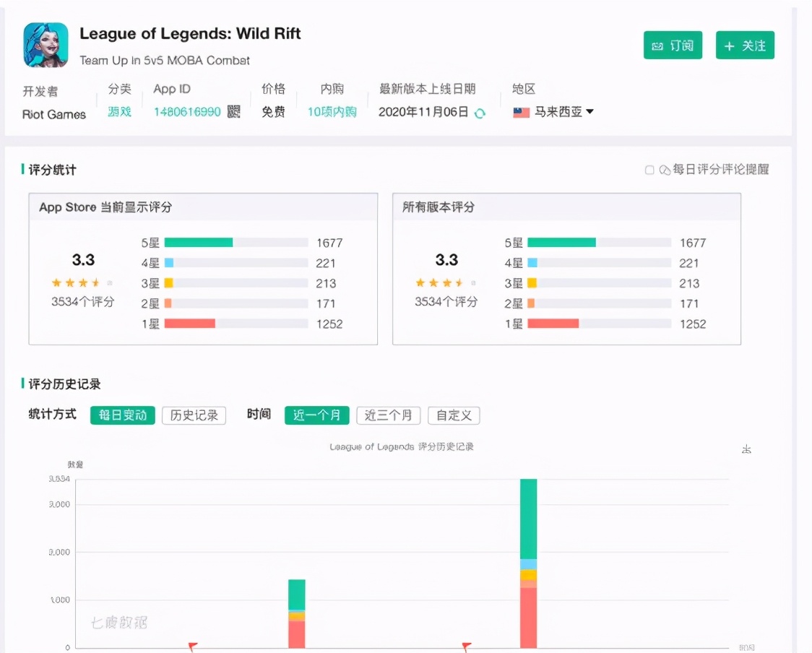Image resolution: width=812 pixels, height=653 pixels.
Task: Enable the 每日评分评论提醒 checkbox
Action: point(649,170)
